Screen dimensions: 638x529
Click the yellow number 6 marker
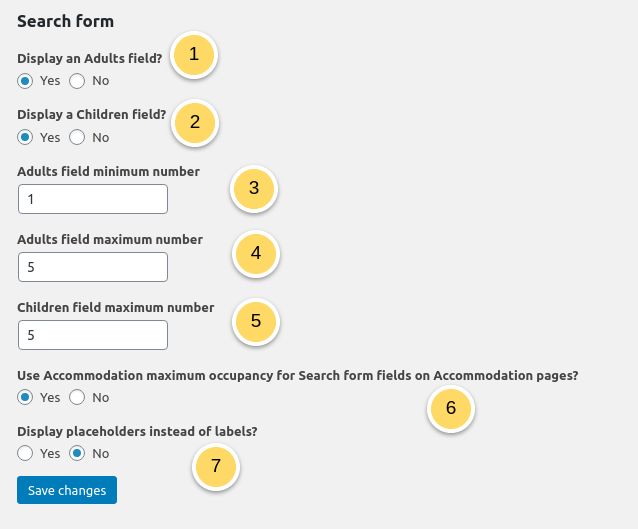click(451, 408)
